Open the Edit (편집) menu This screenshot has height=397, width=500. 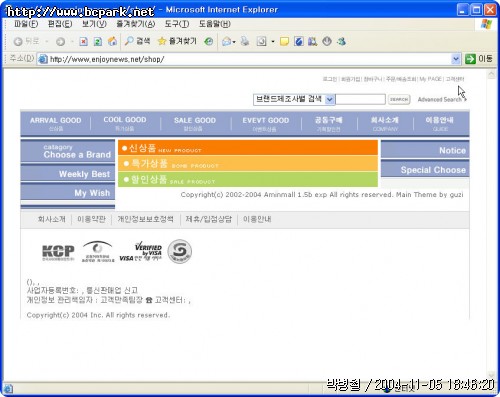tap(60, 24)
